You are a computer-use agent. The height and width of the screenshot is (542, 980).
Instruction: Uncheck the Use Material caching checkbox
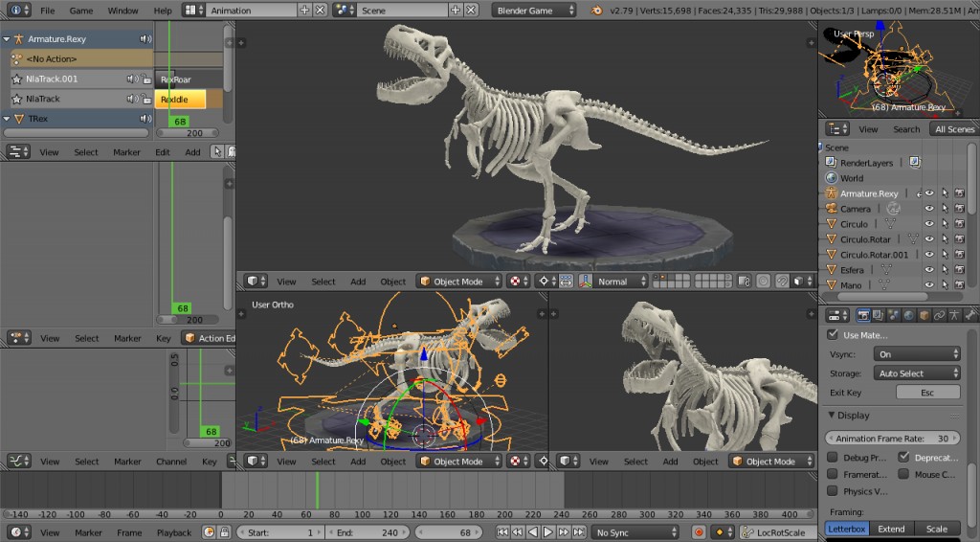[832, 335]
